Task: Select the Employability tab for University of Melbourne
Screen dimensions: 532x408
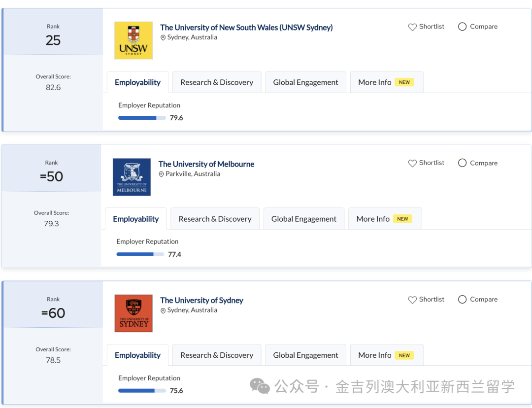Action: click(136, 219)
